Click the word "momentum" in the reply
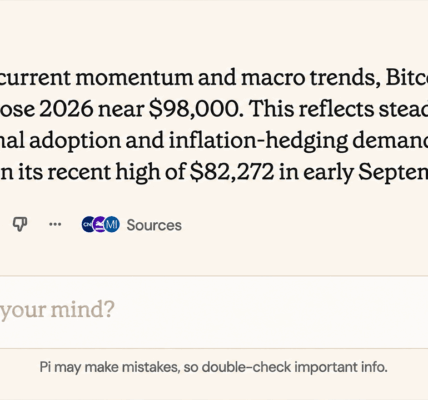The height and width of the screenshot is (400, 428). (134, 78)
